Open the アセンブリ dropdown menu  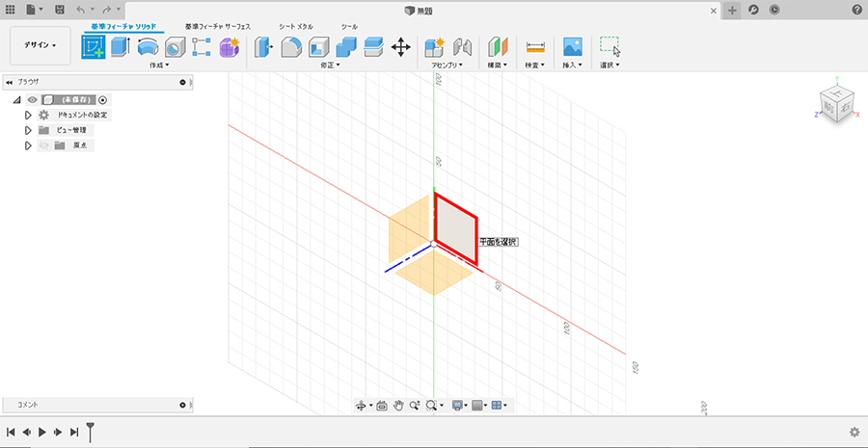(448, 66)
